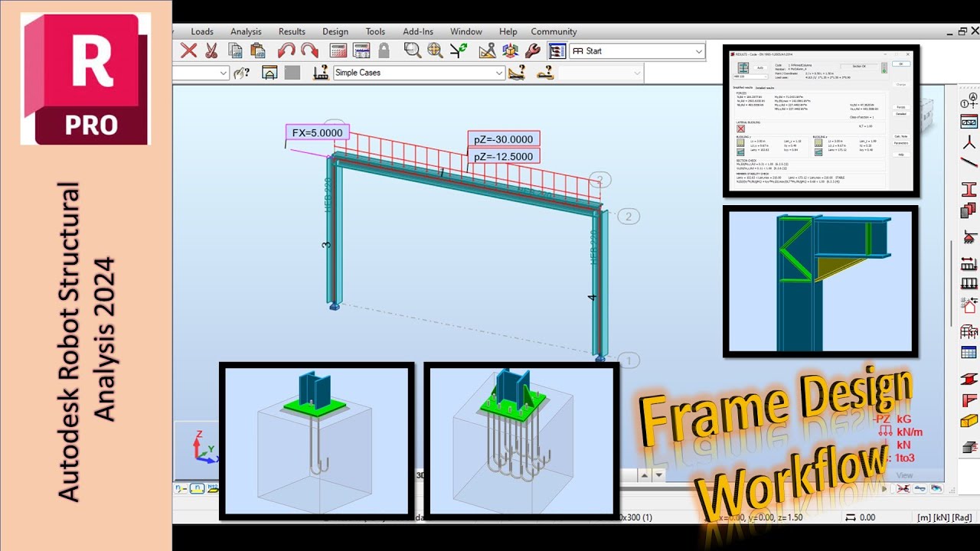Open the Community menu

click(x=554, y=31)
